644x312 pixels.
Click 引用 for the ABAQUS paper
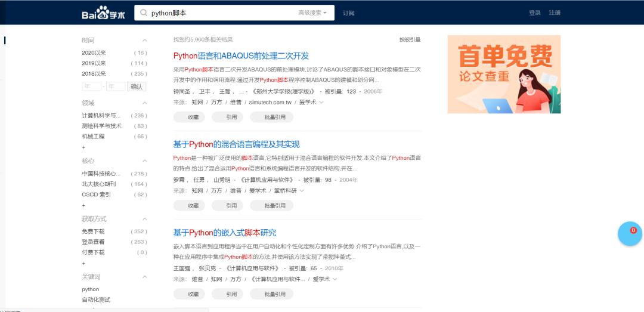click(x=228, y=117)
